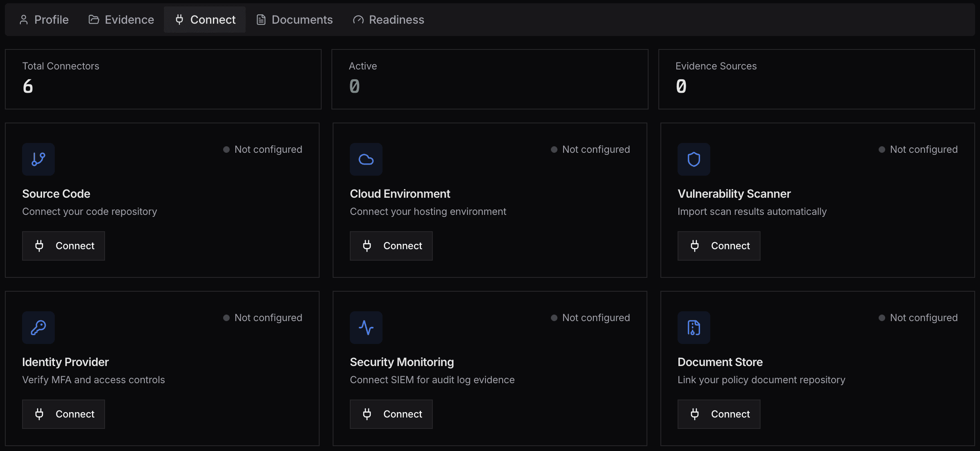Click the Security Monitoring activity pulse icon
This screenshot has width=980, height=451.
coord(366,327)
